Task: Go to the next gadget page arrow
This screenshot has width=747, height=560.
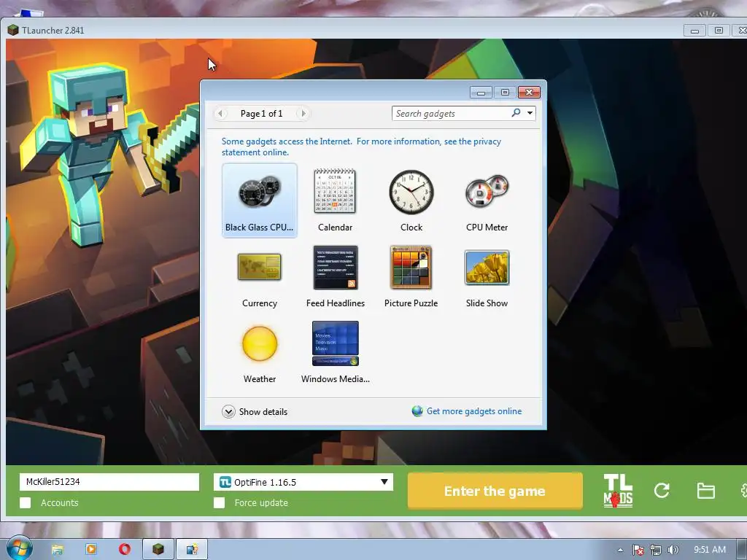Action: [303, 113]
